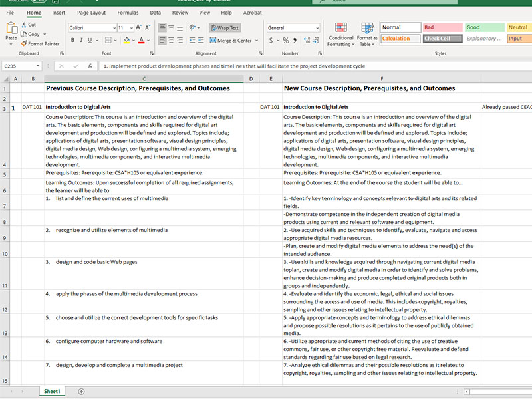
Task: Open the File menu
Action: pos(10,13)
